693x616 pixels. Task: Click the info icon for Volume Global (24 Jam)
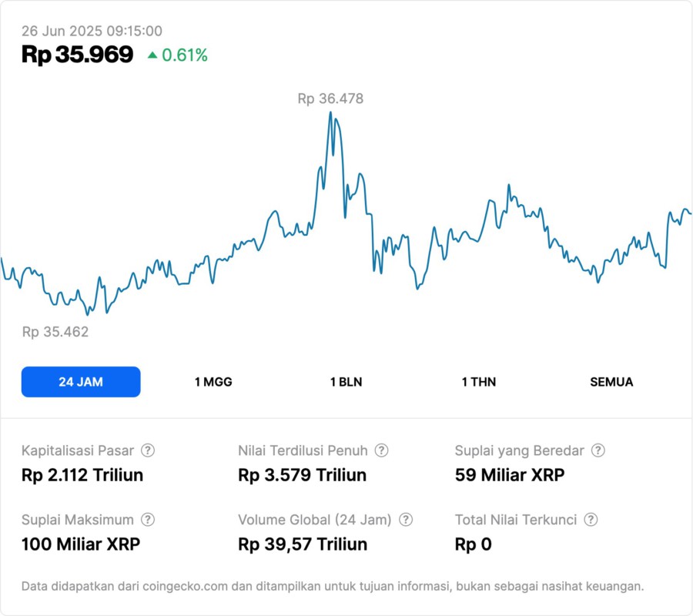pyautogui.click(x=406, y=520)
